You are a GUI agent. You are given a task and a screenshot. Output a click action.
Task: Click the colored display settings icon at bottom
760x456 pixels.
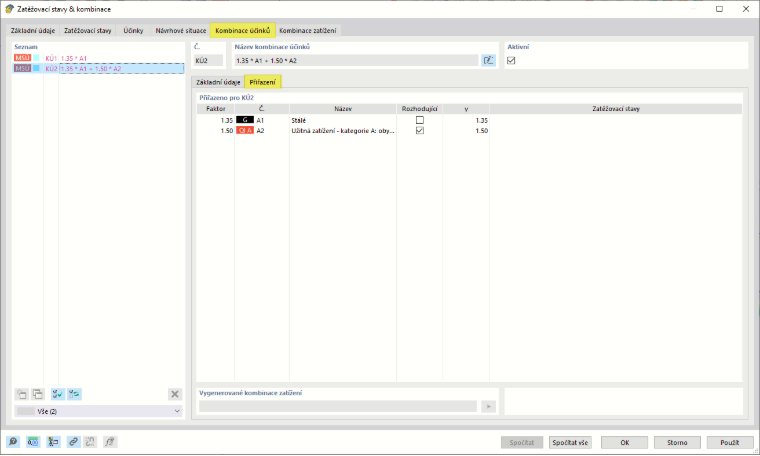pos(53,442)
